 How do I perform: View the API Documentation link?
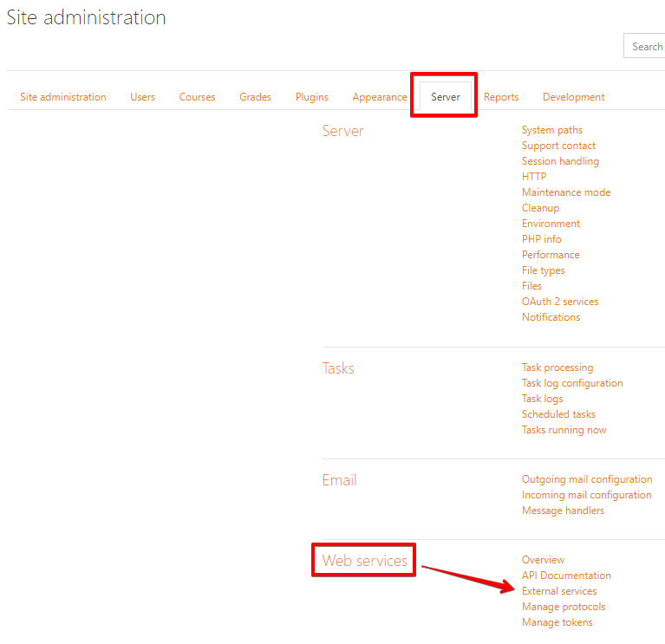566,576
